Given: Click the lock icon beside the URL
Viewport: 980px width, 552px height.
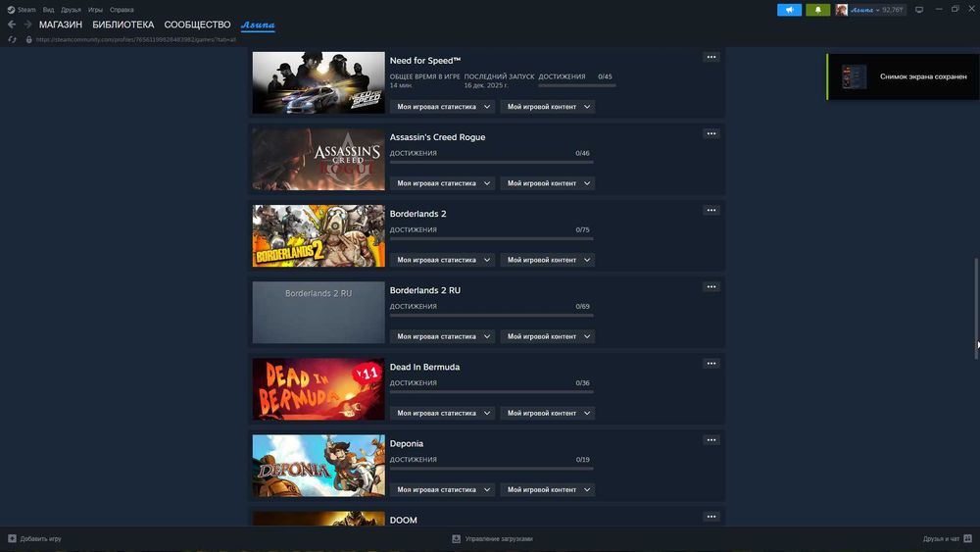Looking at the screenshot, I should 28,39.
